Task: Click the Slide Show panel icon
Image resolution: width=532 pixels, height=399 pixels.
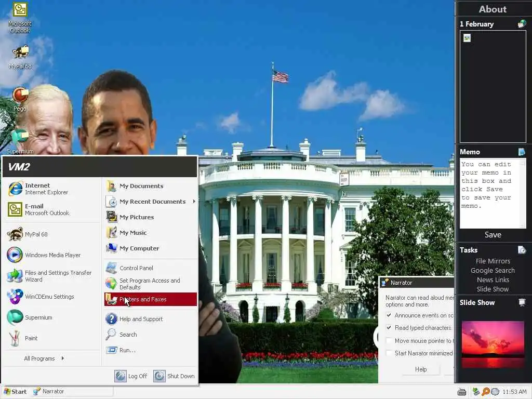Action: click(x=522, y=302)
